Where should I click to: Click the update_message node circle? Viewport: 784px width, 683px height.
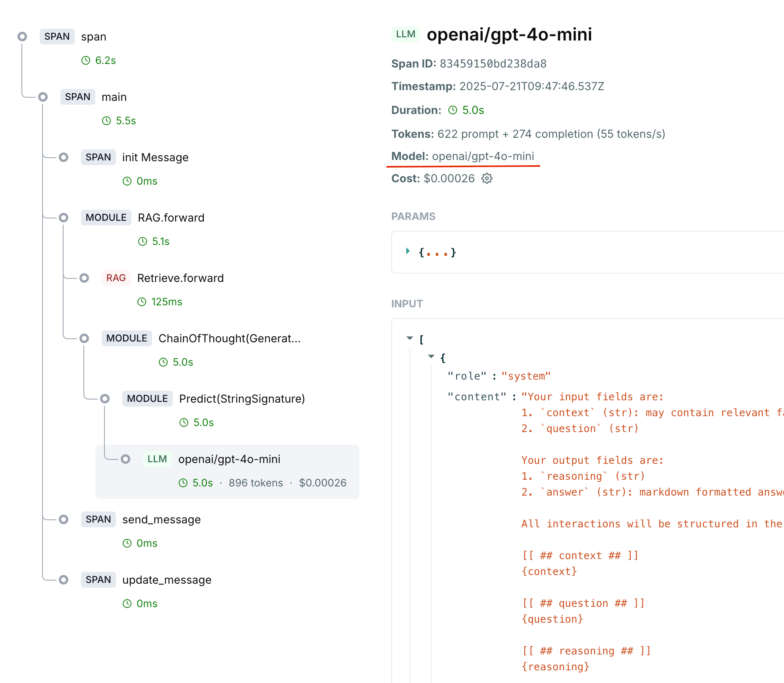tap(64, 580)
